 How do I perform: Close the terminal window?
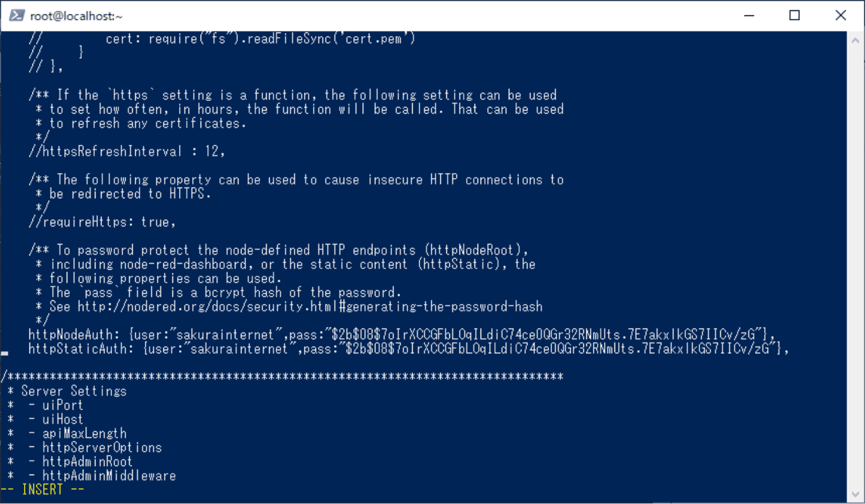(840, 16)
